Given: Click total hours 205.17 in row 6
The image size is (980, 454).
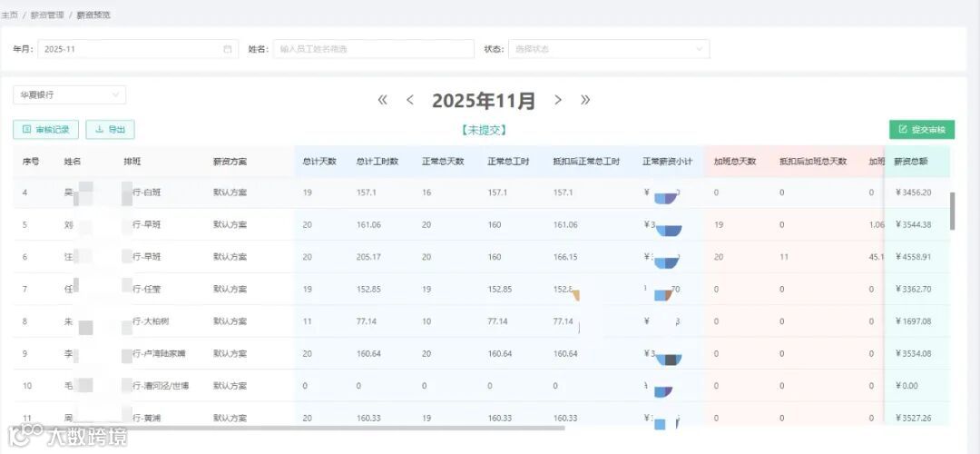Looking at the screenshot, I should [368, 257].
